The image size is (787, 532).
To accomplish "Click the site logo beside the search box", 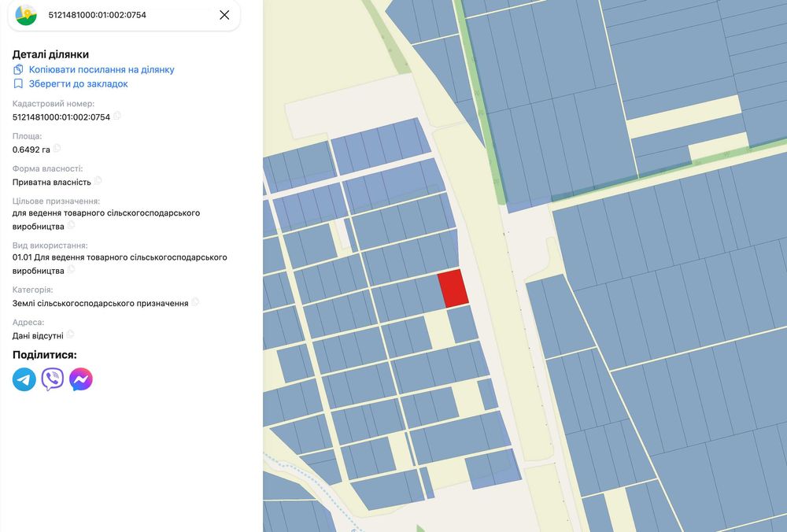I will pyautogui.click(x=26, y=15).
